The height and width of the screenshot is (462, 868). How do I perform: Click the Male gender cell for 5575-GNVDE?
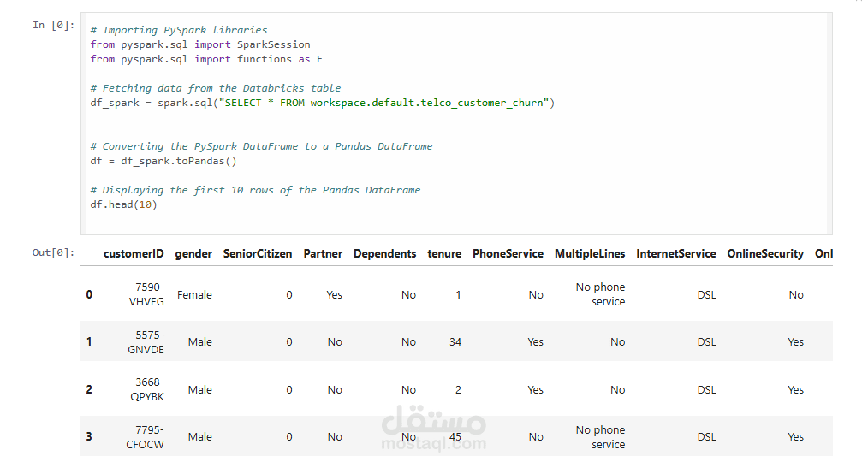(199, 342)
